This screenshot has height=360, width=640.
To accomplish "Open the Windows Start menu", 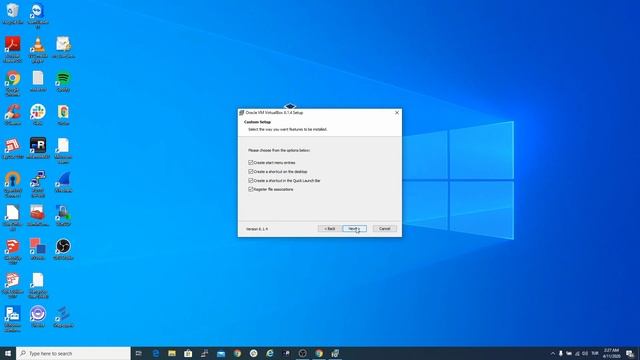I will click(x=8, y=353).
